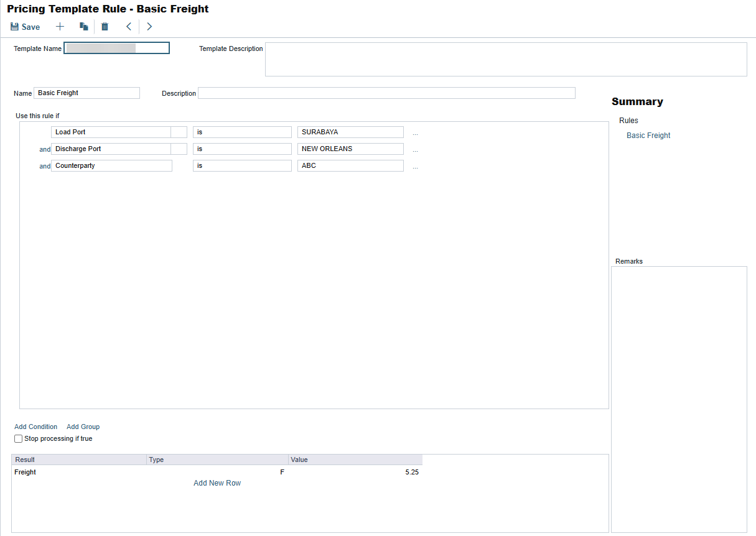
Task: Go to next rule with right arrow
Action: 149,27
